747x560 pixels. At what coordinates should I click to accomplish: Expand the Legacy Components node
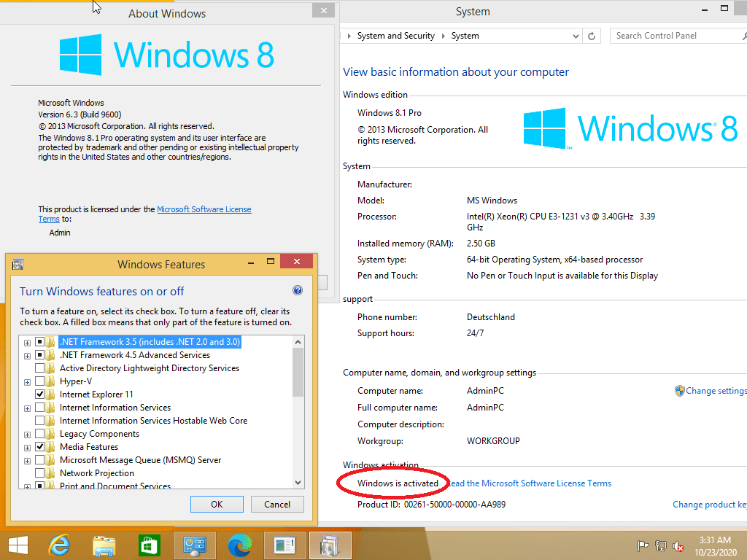coord(27,435)
